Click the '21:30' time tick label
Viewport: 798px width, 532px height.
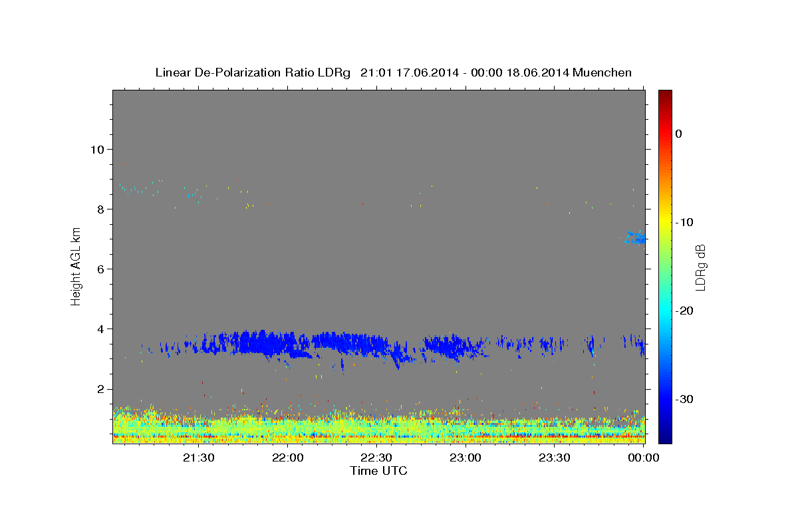coord(198,458)
